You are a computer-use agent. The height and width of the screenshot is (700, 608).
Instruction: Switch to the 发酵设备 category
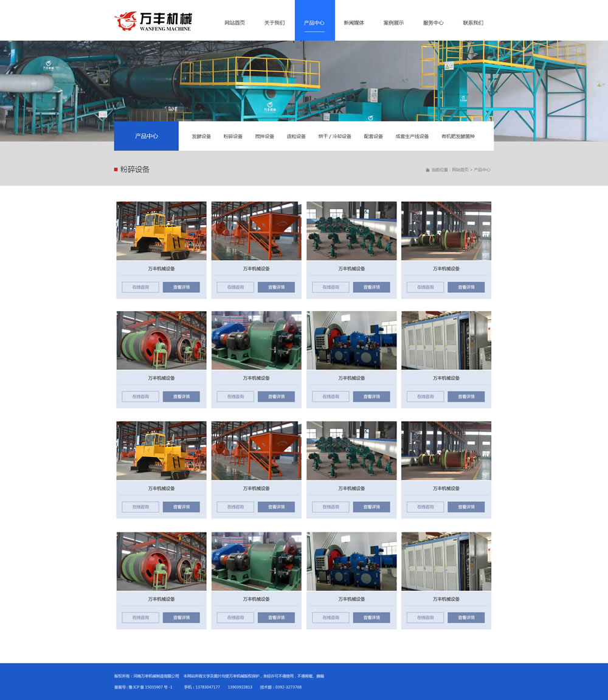coord(201,137)
